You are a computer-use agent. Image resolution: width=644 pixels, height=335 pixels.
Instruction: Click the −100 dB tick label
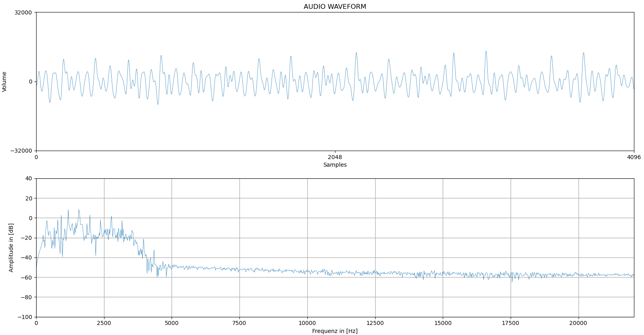[x=25, y=317]
